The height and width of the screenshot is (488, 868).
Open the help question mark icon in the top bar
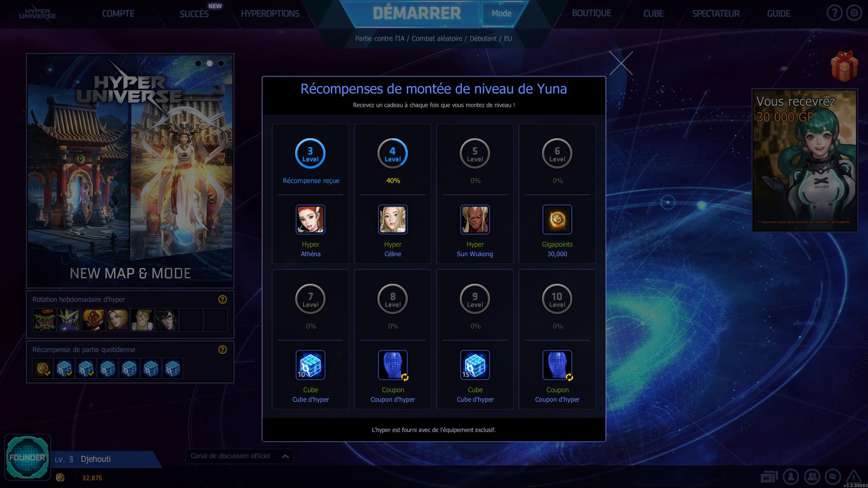pyautogui.click(x=834, y=13)
